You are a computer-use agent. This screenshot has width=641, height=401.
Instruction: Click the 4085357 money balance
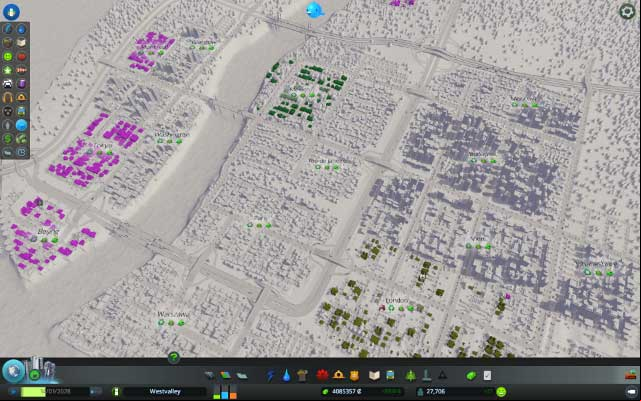point(346,391)
